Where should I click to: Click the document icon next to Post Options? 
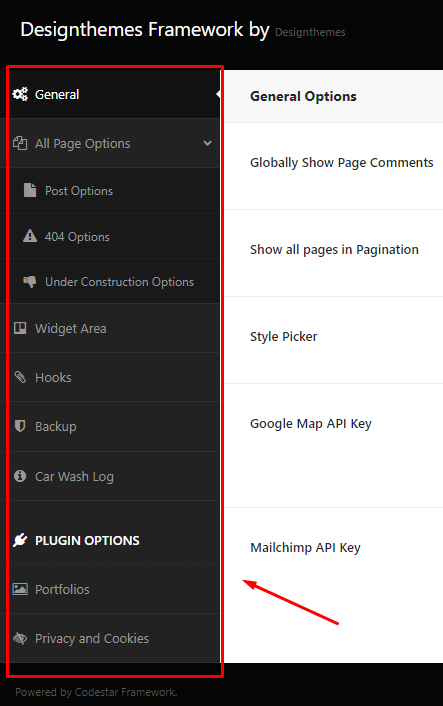coord(30,190)
